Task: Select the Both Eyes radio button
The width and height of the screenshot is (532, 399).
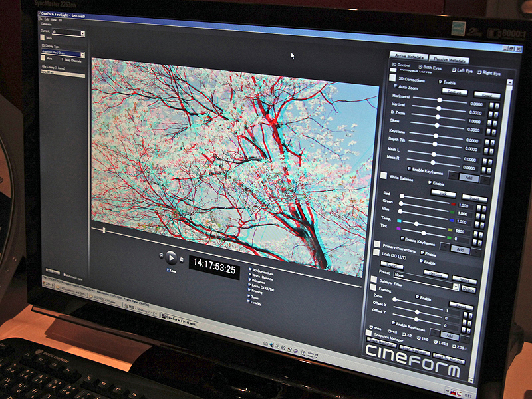Action: (420, 67)
